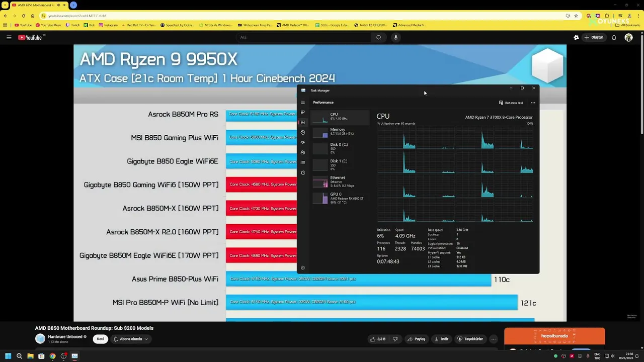This screenshot has height=362, width=644.
Task: Open Windows taskbar search
Action: pyautogui.click(x=19, y=356)
